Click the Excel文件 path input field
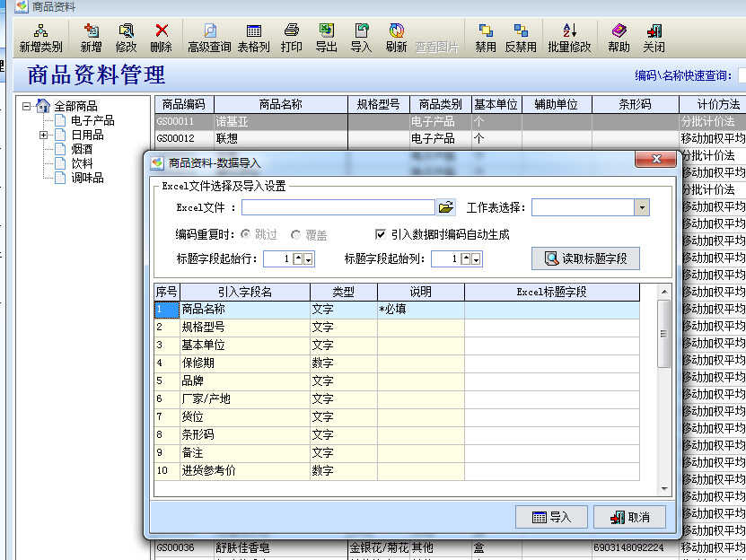Screen dimensions: 746x560 point(338,207)
